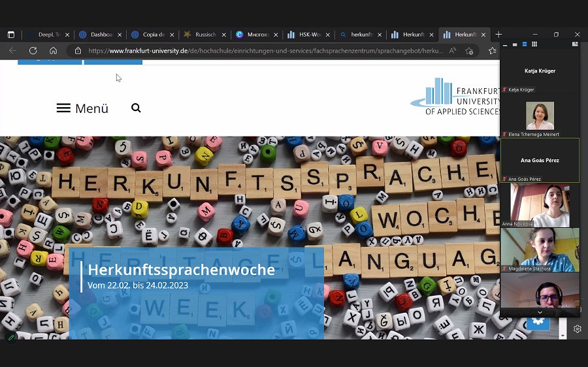Go to browser home page

(53, 51)
